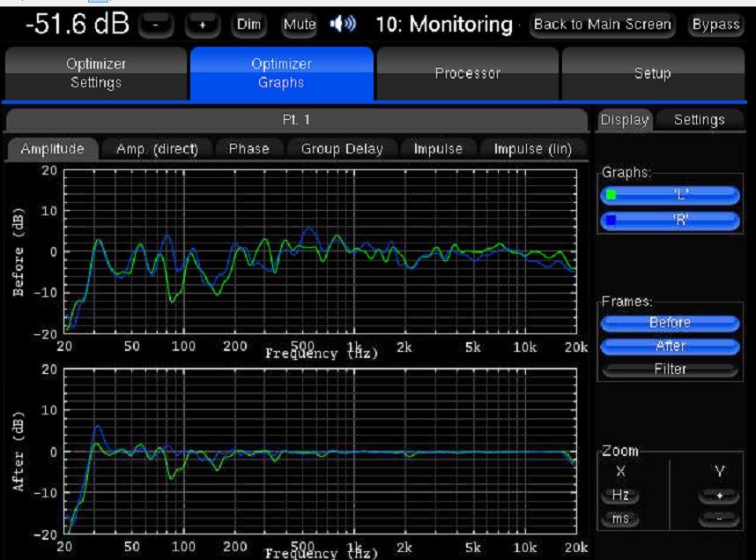The height and width of the screenshot is (560, 756).
Task: Zoom out Y axis with minus button
Action: (x=719, y=519)
